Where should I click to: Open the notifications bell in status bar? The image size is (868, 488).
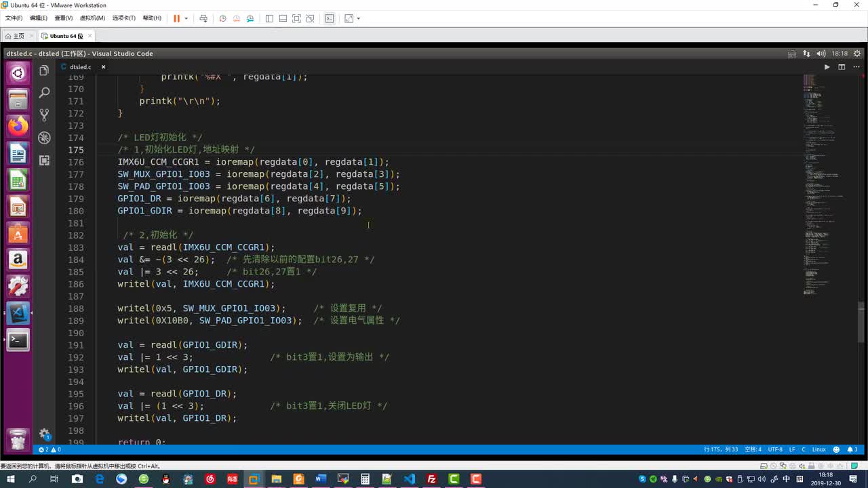click(852, 449)
